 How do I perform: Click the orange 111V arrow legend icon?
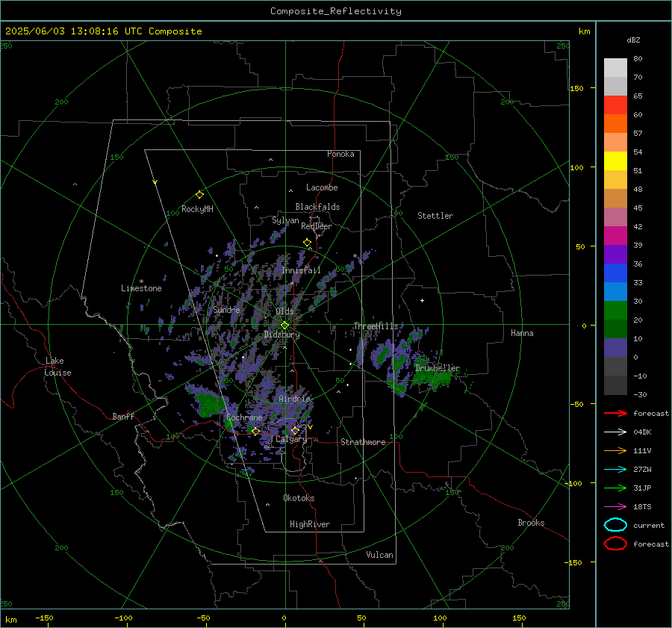(615, 450)
